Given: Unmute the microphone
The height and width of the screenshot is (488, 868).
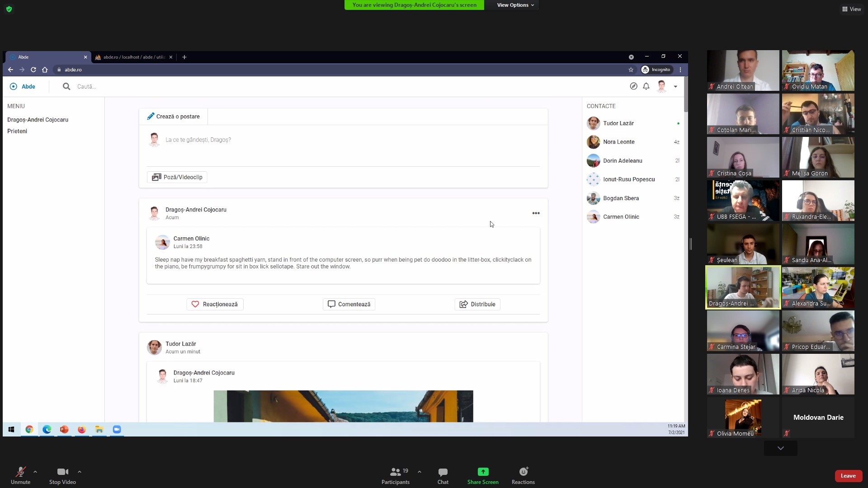Looking at the screenshot, I should pos(20,475).
